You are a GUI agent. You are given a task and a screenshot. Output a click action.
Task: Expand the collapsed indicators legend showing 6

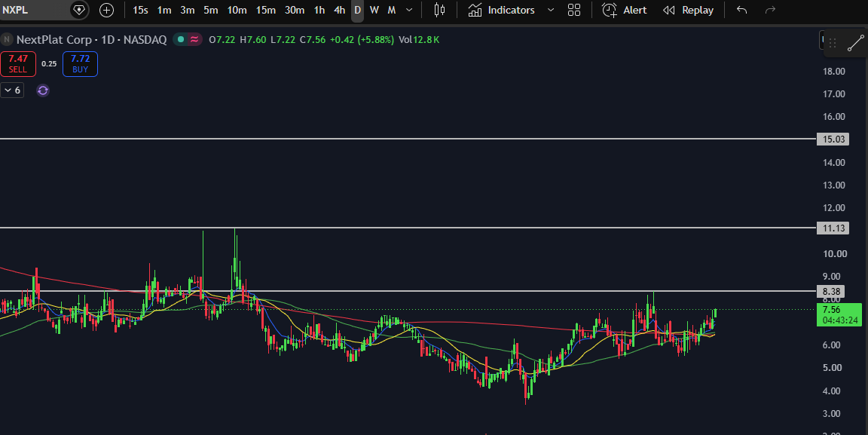12,90
